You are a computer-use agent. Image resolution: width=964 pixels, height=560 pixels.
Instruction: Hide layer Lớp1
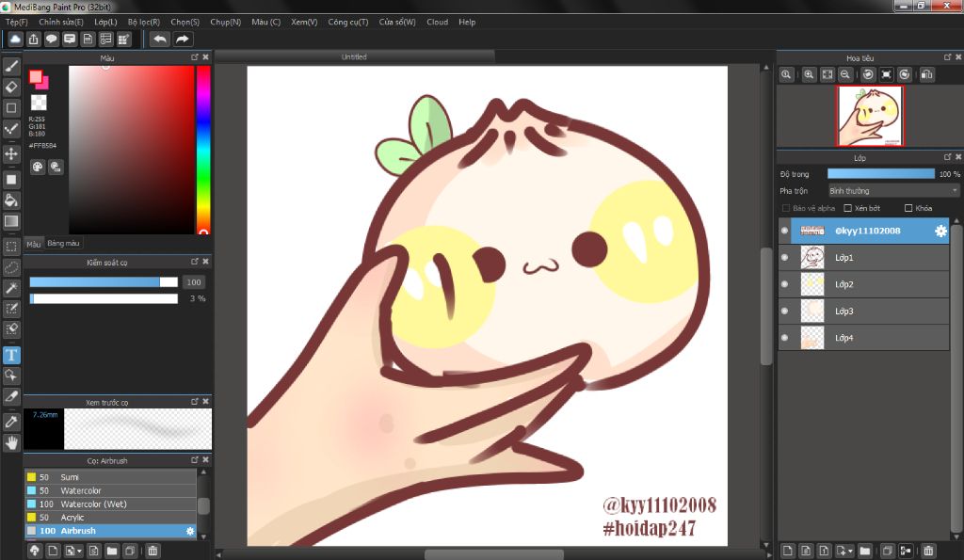pos(785,258)
